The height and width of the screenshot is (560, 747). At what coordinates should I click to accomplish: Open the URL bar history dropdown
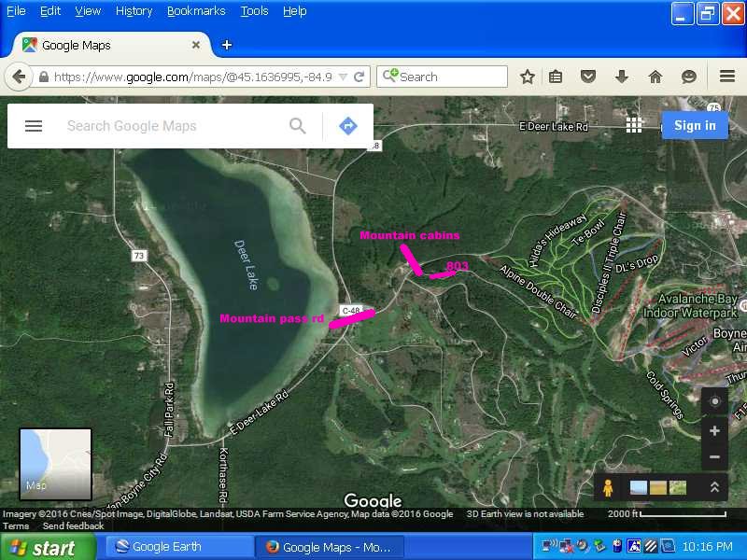[x=343, y=77]
